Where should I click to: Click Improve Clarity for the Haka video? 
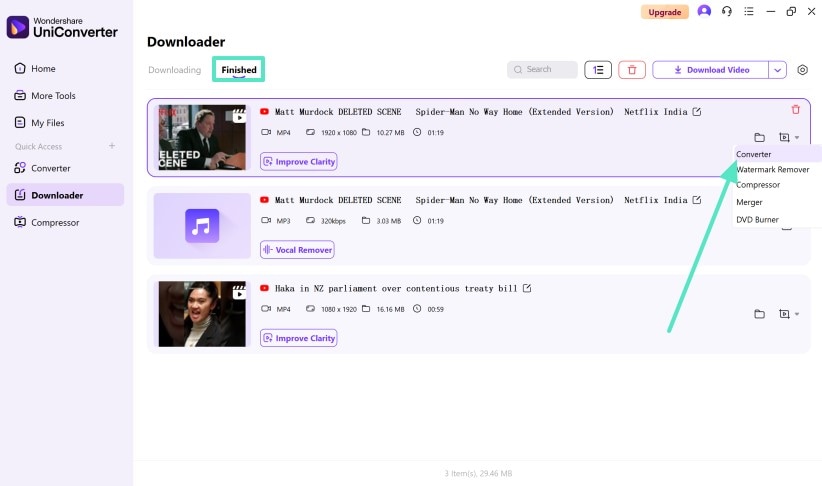(x=298, y=338)
